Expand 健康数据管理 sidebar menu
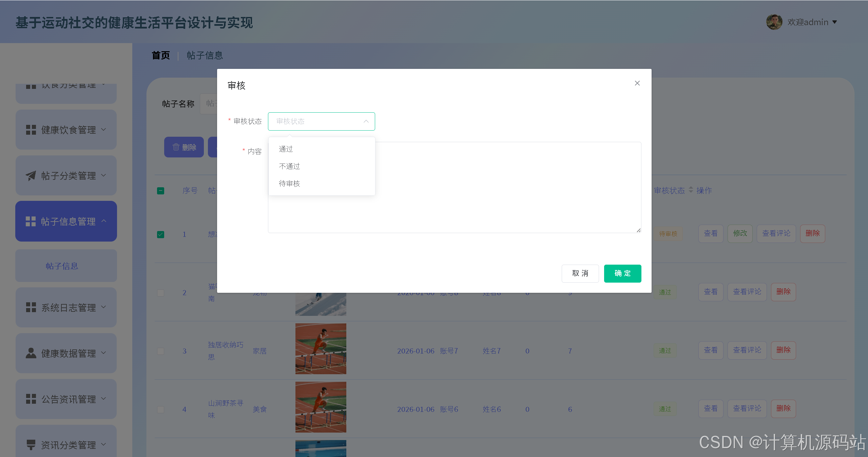 click(x=66, y=353)
